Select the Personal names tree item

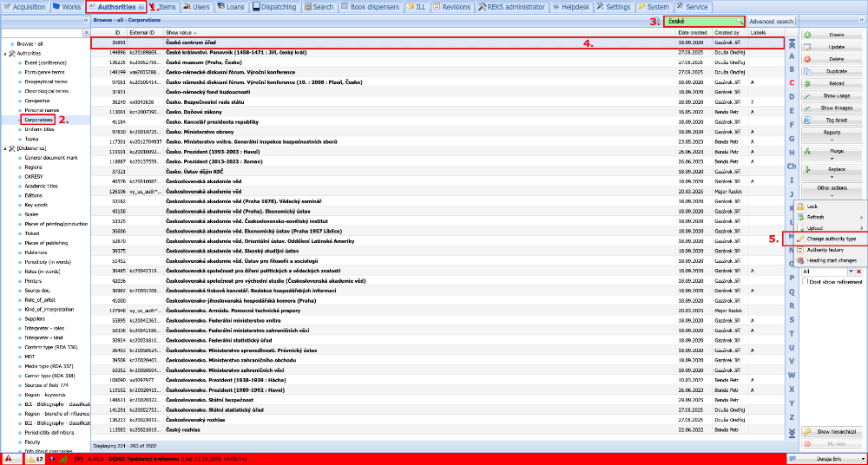click(41, 110)
